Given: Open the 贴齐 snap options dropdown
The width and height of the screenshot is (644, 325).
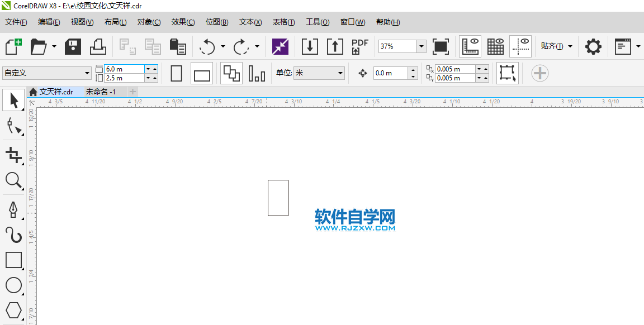Looking at the screenshot, I should point(571,46).
